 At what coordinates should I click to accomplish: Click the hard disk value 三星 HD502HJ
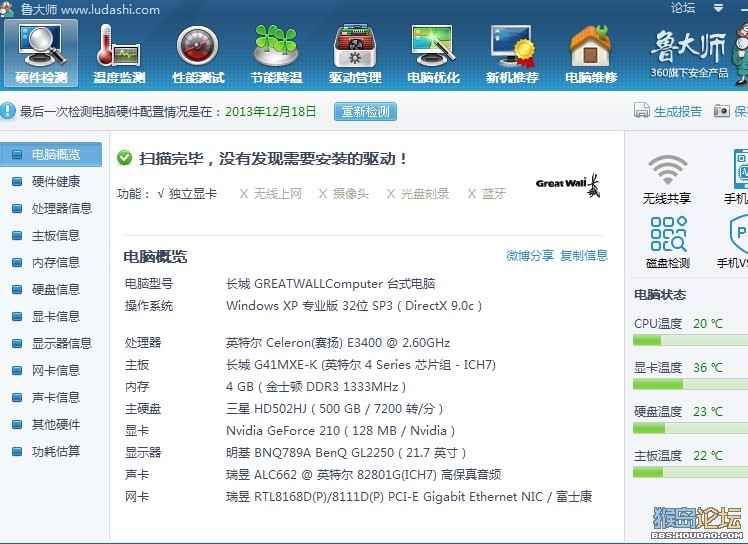tap(334, 408)
